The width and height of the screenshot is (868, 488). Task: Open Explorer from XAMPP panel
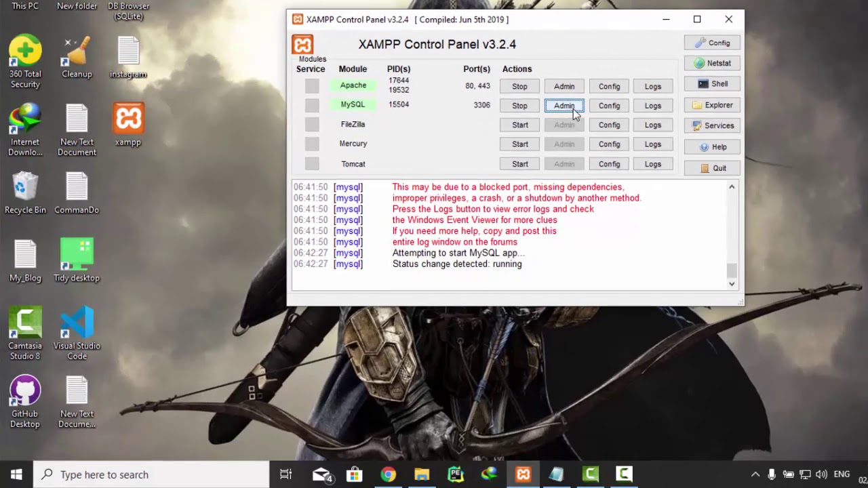click(712, 105)
